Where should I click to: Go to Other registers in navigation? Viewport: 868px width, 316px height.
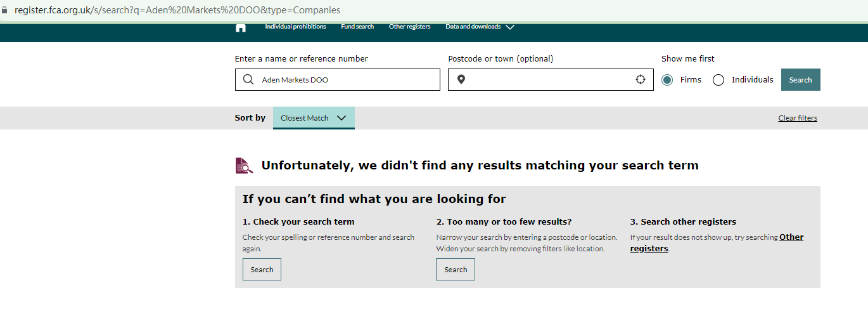tap(409, 27)
